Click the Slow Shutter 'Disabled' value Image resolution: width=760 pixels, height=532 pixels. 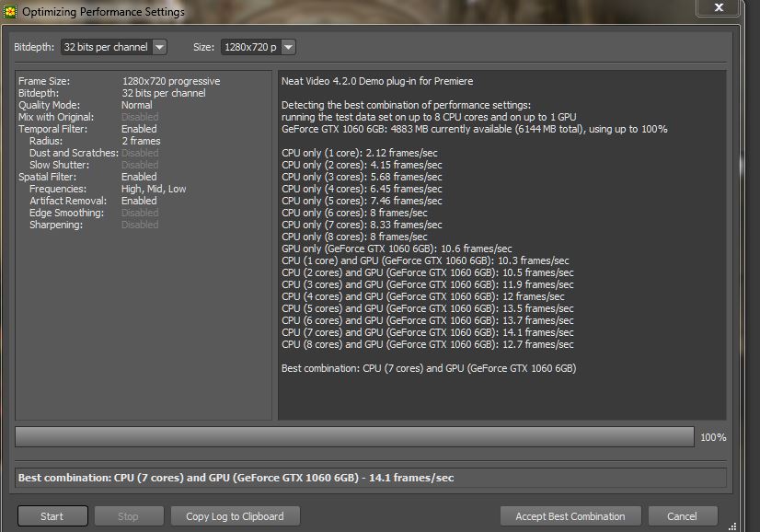[140, 165]
